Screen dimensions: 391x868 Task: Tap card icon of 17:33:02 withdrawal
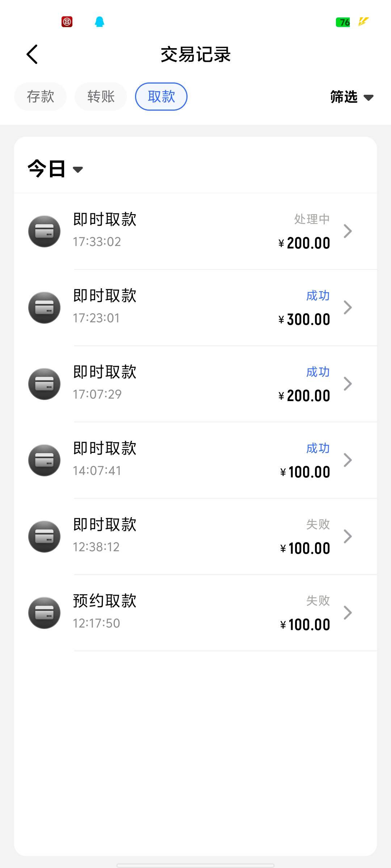(x=44, y=231)
